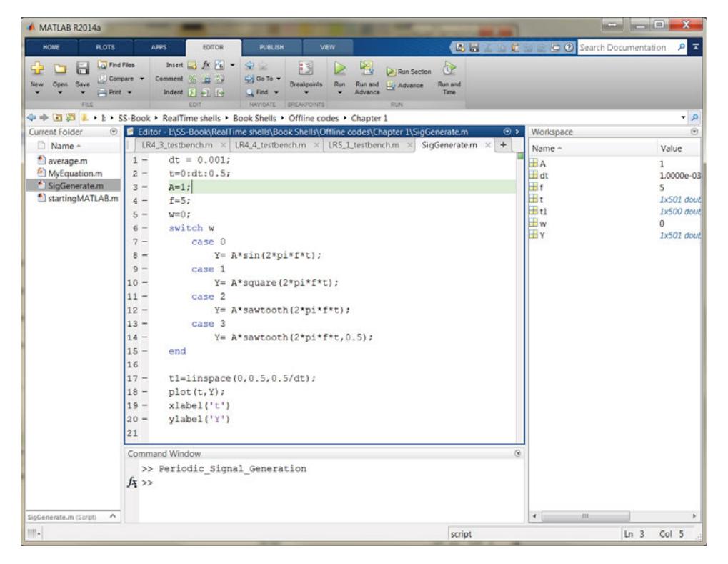The image size is (728, 564).
Task: Click the New file icon
Action: (37, 69)
